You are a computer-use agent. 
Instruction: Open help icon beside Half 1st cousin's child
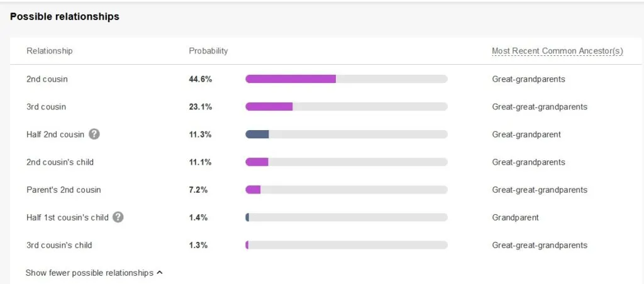point(118,217)
